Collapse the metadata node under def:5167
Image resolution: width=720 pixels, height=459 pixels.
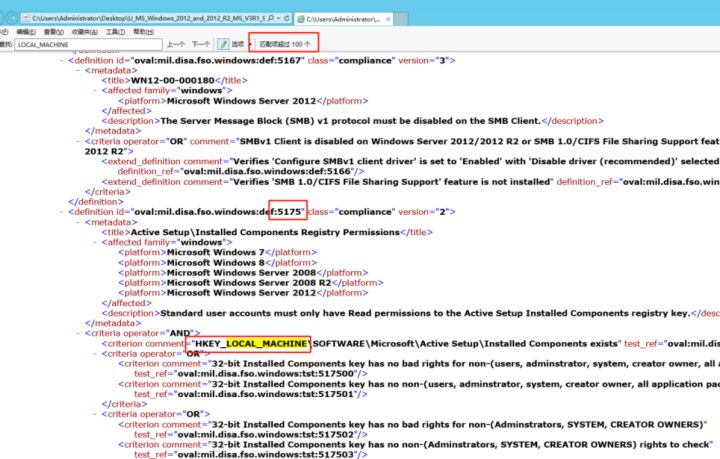(79, 71)
